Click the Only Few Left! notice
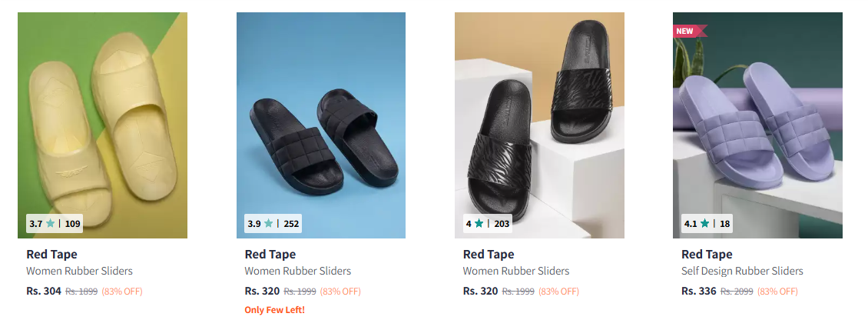The height and width of the screenshot is (330, 868). pos(274,310)
